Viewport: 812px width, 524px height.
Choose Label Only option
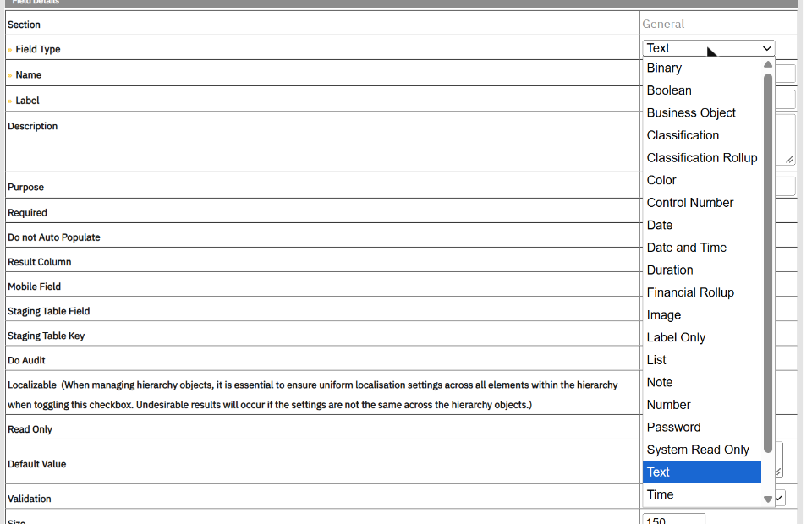[702, 338]
